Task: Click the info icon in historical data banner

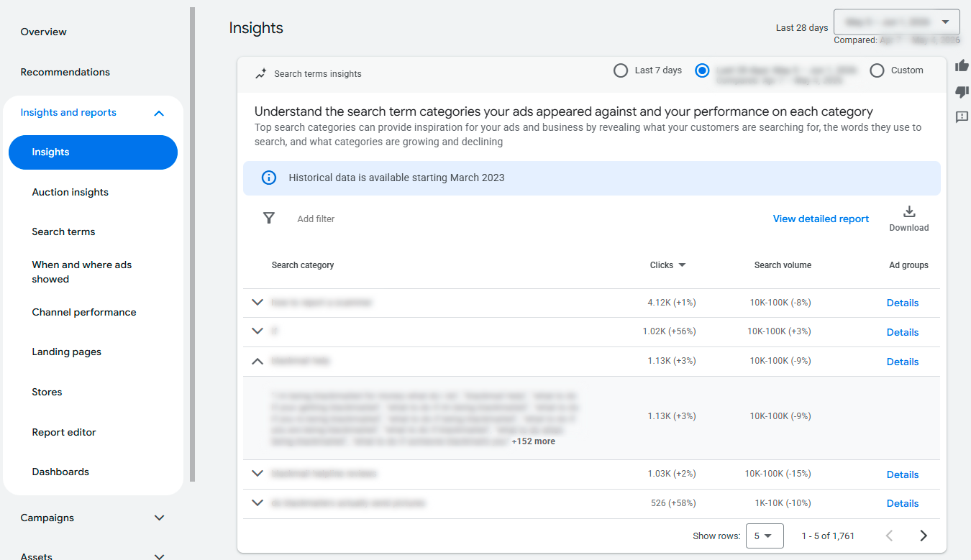Action: 269,178
